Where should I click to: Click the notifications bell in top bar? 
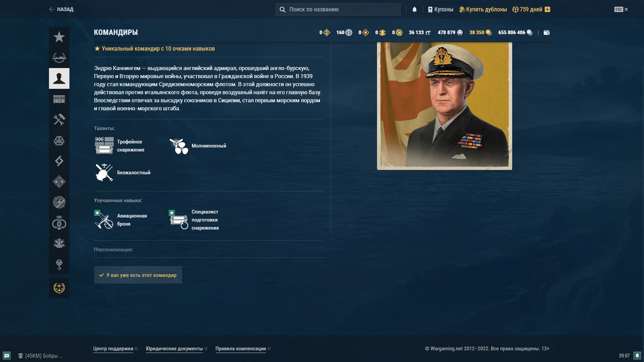(x=415, y=9)
